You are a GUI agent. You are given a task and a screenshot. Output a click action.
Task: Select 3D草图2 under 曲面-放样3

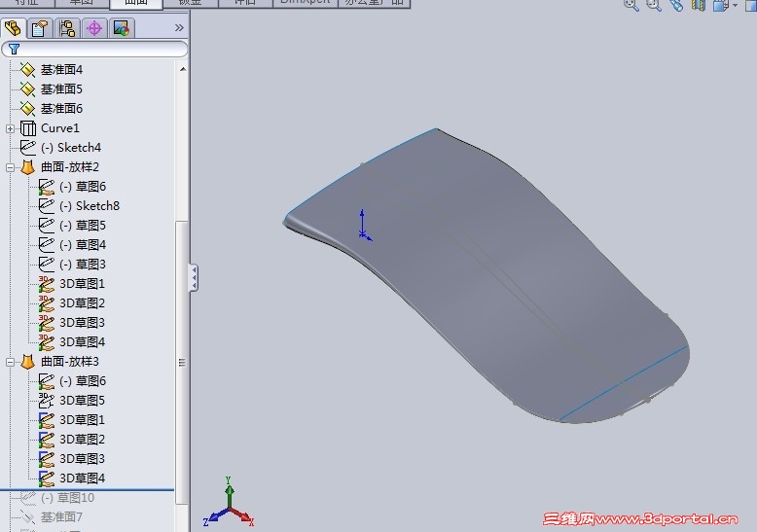click(82, 440)
